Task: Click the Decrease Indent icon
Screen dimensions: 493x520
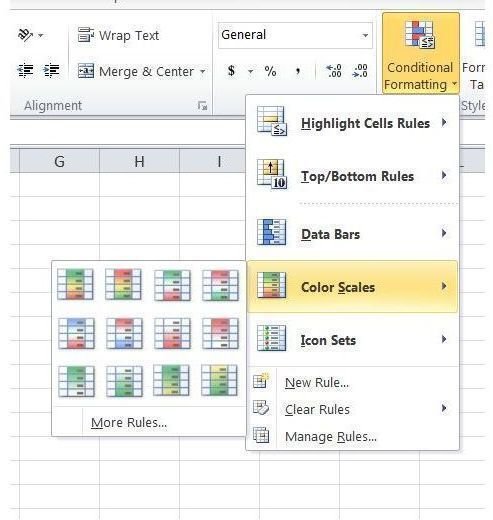Action: coord(25,71)
